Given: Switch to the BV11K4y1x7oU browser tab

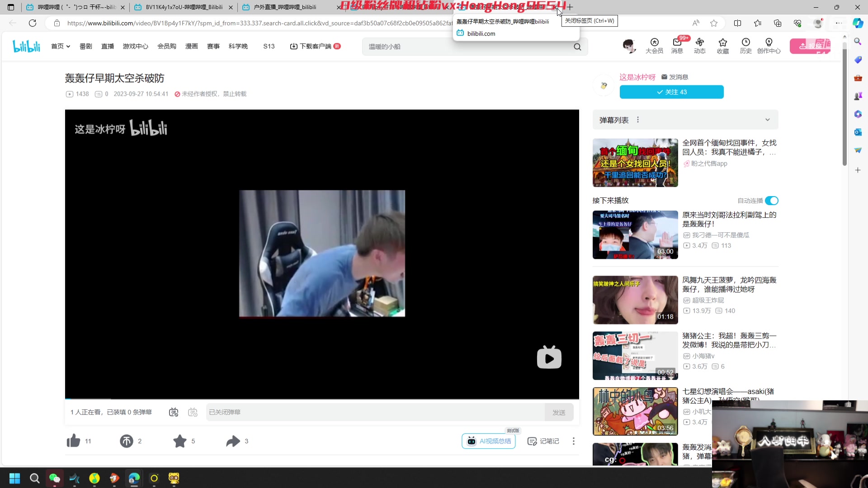Looking at the screenshot, I should click(x=184, y=7).
